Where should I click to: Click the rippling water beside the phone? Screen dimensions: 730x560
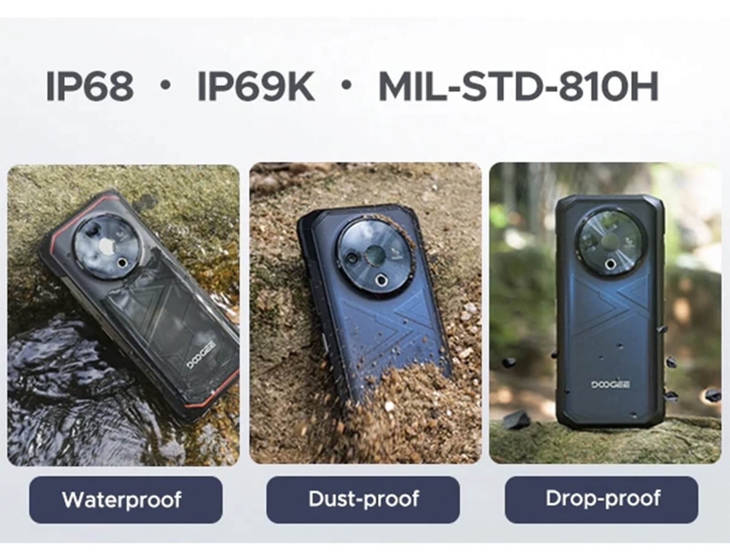(73, 397)
